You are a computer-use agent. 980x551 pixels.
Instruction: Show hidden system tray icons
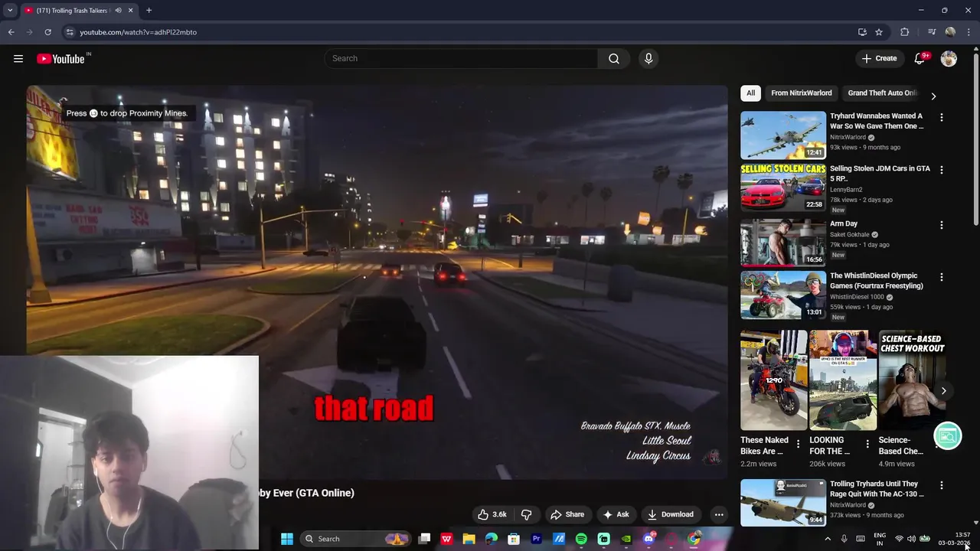point(828,539)
